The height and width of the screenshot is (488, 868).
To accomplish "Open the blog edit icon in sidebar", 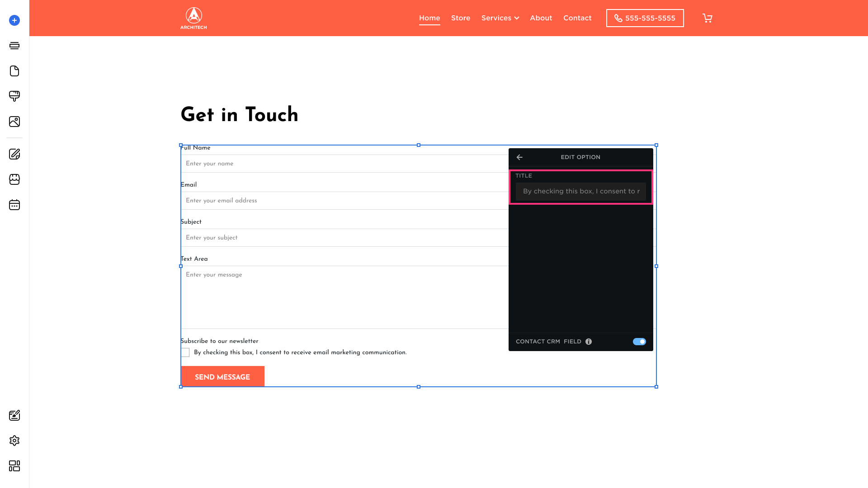I will [14, 154].
